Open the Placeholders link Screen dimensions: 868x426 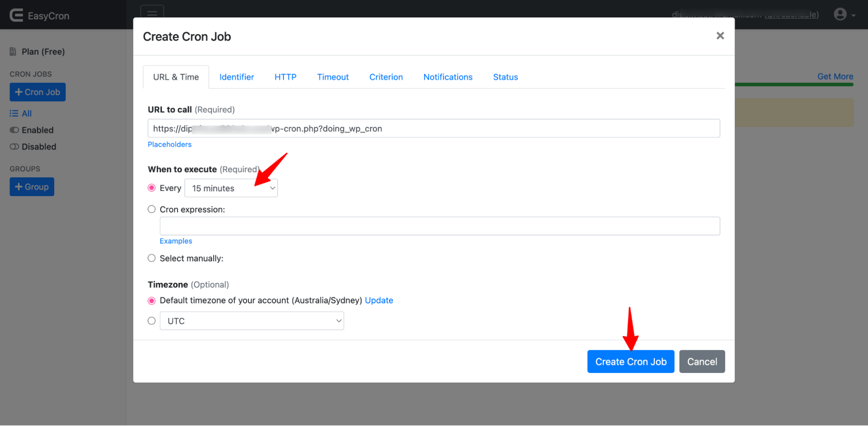(169, 144)
